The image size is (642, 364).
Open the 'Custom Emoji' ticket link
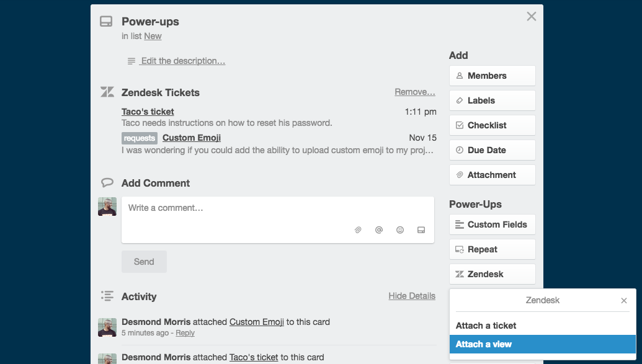click(191, 137)
